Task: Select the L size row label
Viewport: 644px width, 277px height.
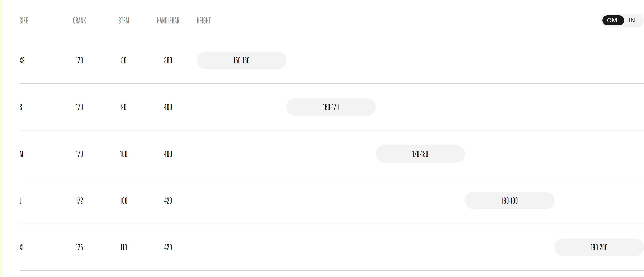Action: (20, 201)
